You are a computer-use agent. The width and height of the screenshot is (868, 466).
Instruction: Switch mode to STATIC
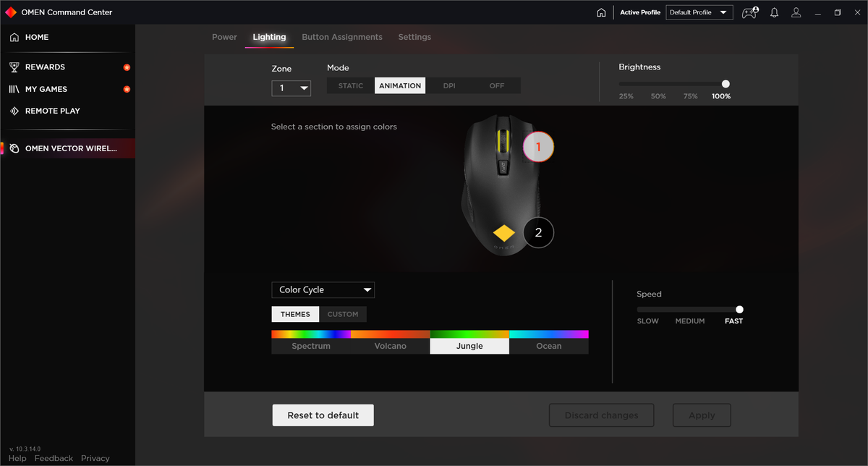pos(351,85)
